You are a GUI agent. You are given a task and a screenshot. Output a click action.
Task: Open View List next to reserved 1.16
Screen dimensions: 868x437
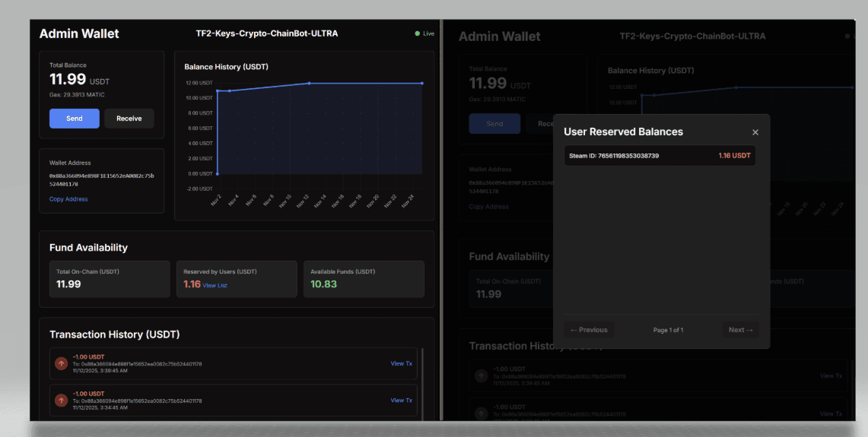point(215,286)
